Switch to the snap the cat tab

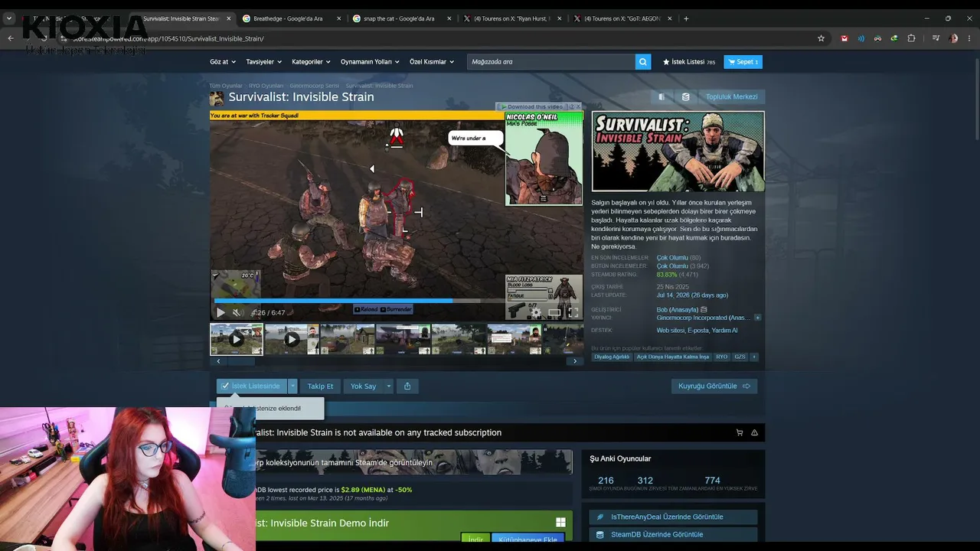[x=400, y=18]
